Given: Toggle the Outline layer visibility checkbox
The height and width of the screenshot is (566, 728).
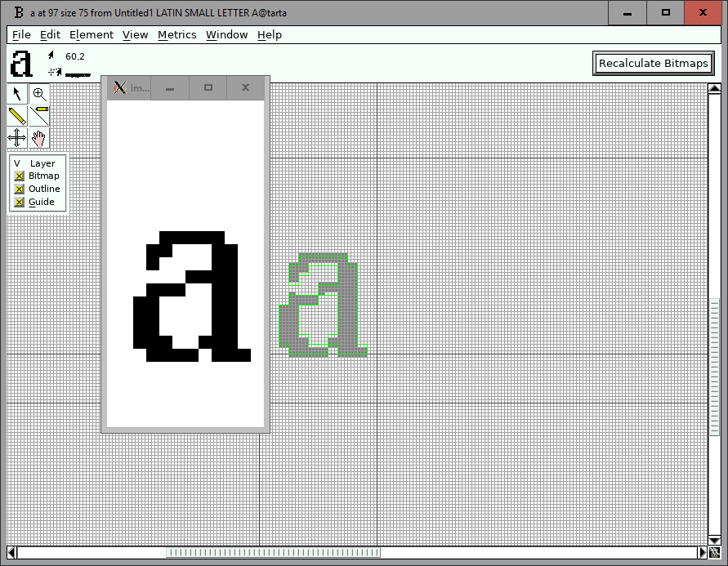Looking at the screenshot, I should point(20,189).
